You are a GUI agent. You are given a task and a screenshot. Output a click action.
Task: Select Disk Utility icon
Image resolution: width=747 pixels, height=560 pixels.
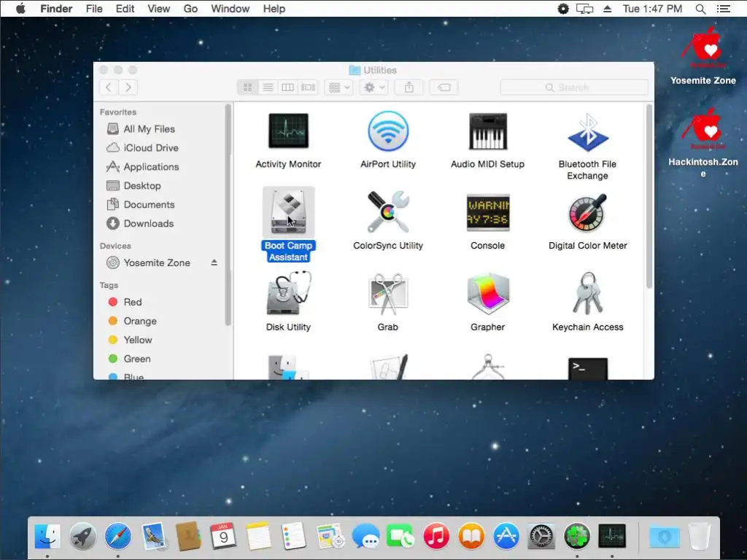pyautogui.click(x=288, y=293)
